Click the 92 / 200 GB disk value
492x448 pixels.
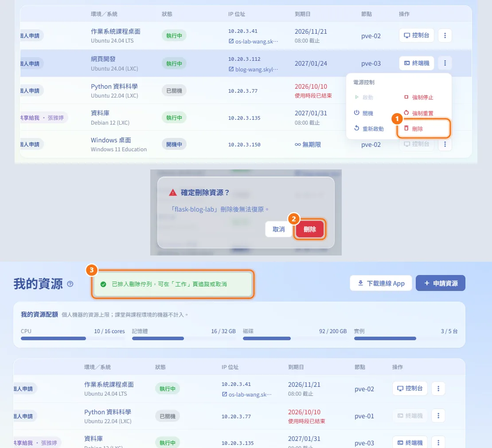click(333, 331)
